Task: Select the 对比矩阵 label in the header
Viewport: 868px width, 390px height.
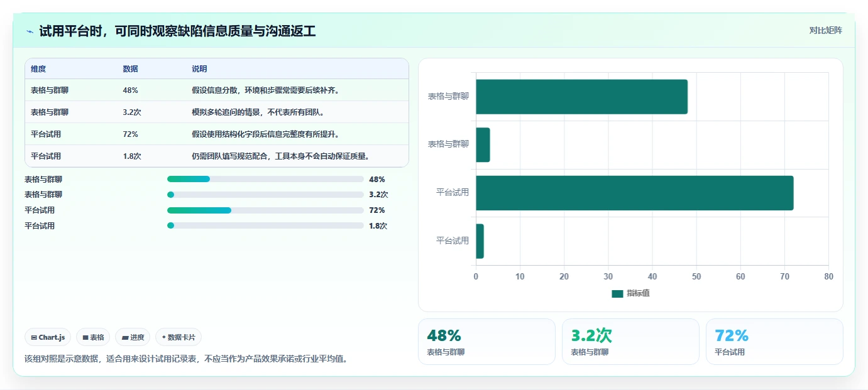Action: click(x=825, y=30)
